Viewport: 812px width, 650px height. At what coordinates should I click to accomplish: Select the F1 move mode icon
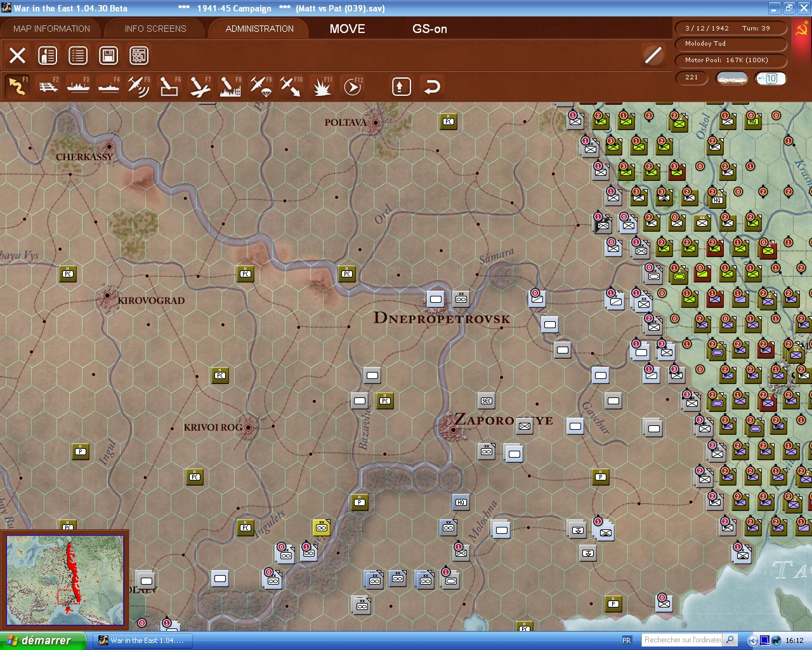tap(17, 86)
